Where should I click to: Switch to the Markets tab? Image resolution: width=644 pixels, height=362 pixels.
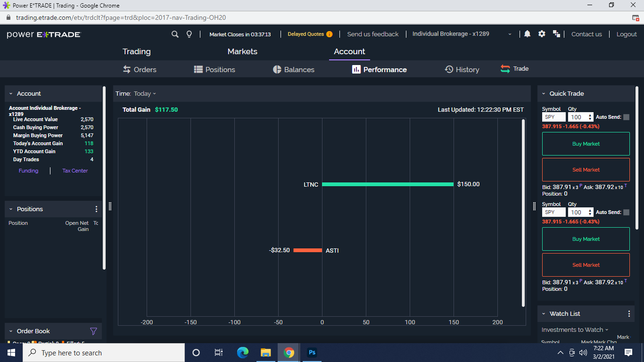point(242,52)
